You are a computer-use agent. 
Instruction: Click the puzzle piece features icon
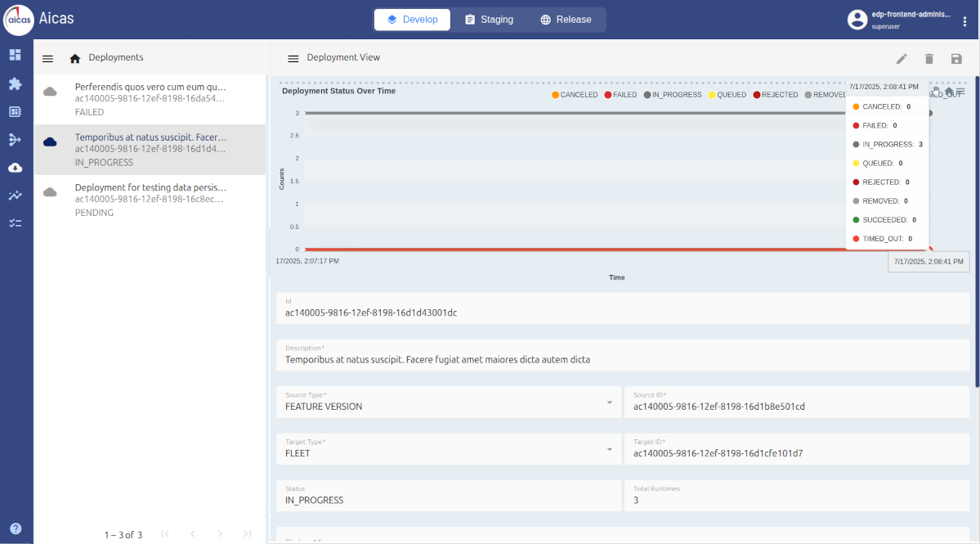click(15, 83)
